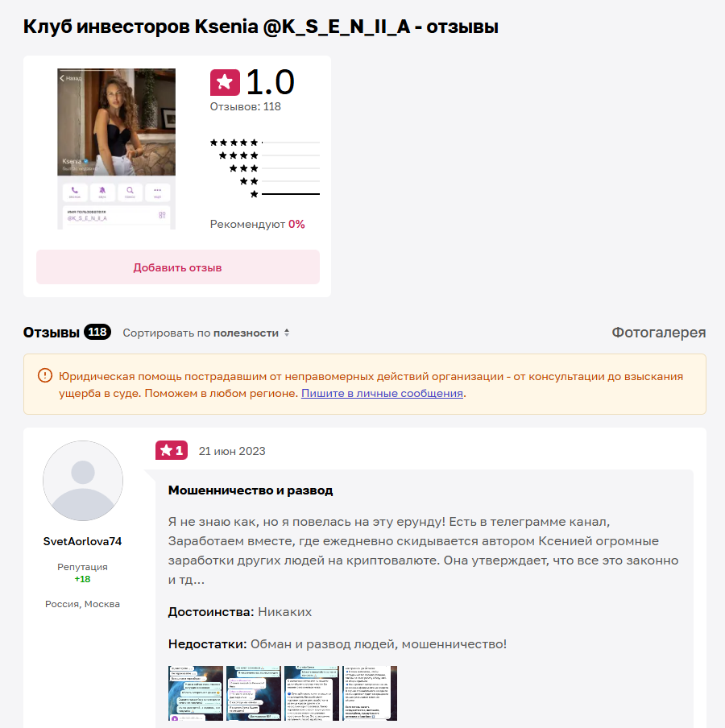Open review title Мошенничество и развод
This screenshot has height=728, width=725.
[x=251, y=490]
